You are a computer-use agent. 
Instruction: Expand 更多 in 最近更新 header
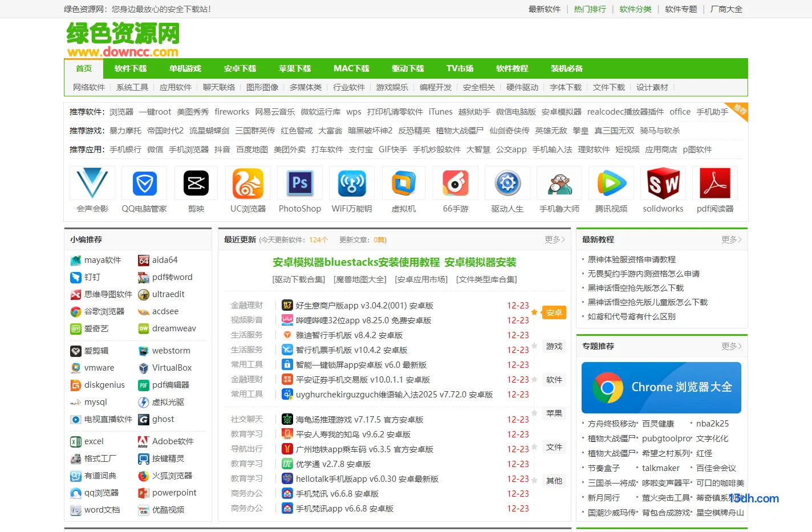554,239
